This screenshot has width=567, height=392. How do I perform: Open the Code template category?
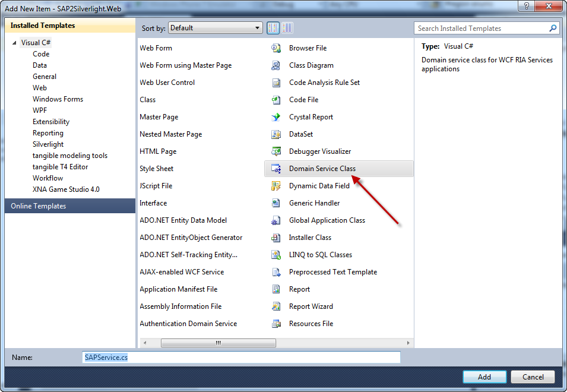[41, 54]
